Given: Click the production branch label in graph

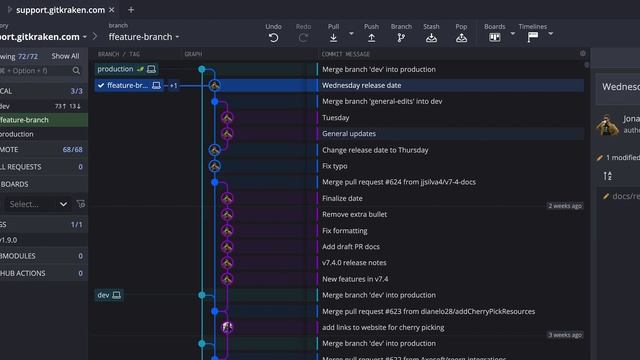Looking at the screenshot, I should pos(126,69).
